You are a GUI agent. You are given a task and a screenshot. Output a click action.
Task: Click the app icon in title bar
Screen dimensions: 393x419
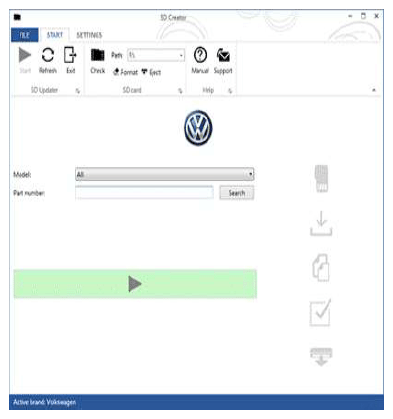[x=17, y=17]
